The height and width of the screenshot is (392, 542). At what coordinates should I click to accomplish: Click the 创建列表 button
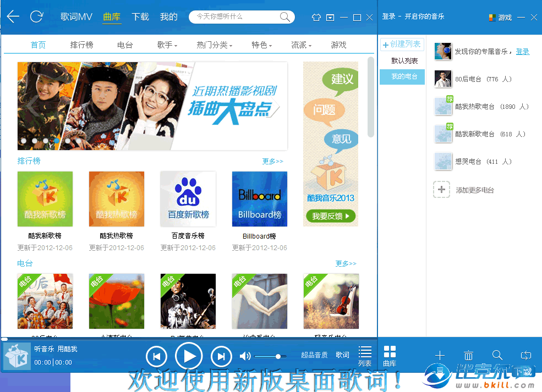[402, 44]
